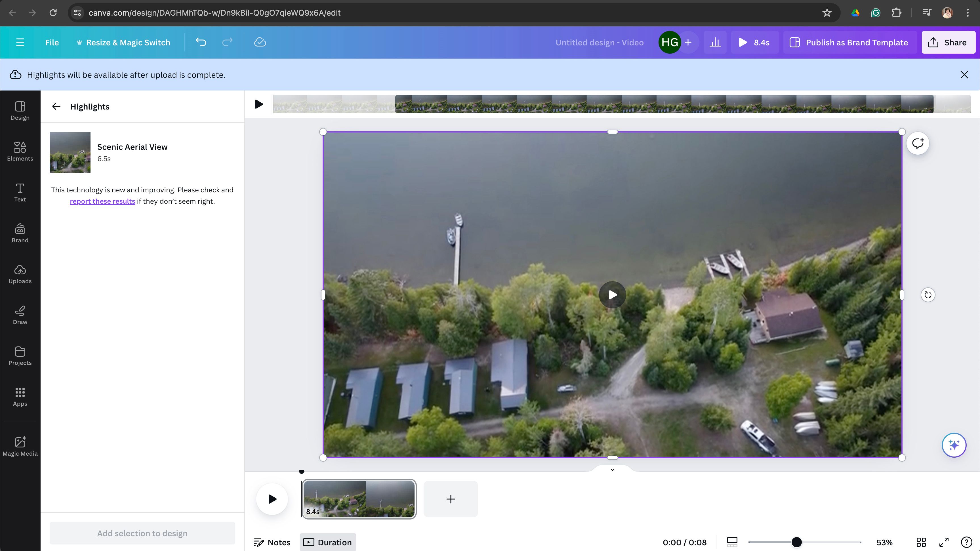This screenshot has height=551, width=980.
Task: Click Publish as Brand Template button
Action: [x=849, y=42]
